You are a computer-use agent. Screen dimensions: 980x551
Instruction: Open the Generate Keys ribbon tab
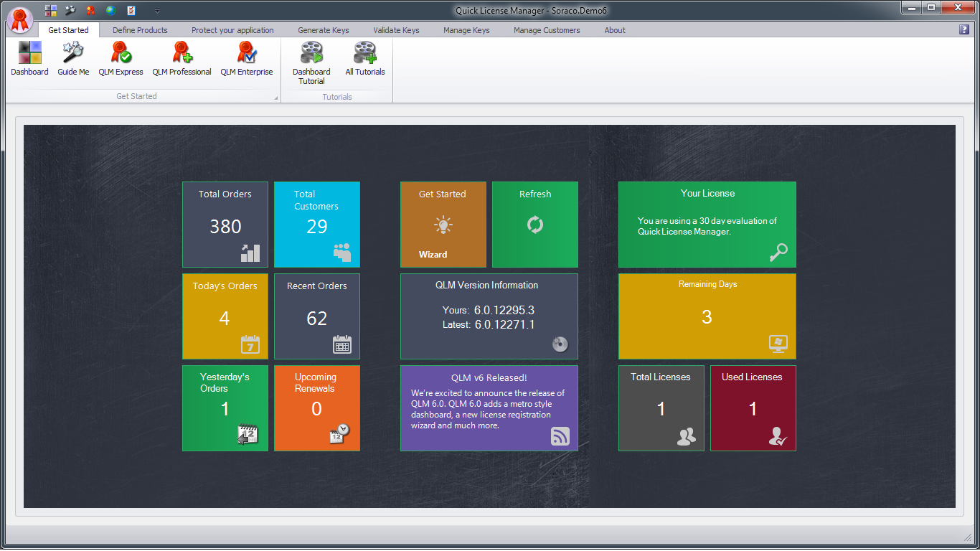tap(323, 30)
